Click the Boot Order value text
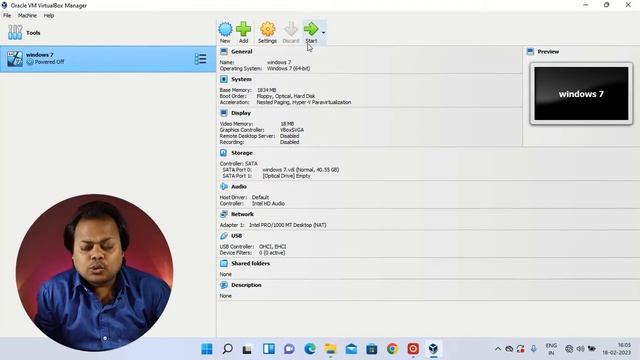 286,96
